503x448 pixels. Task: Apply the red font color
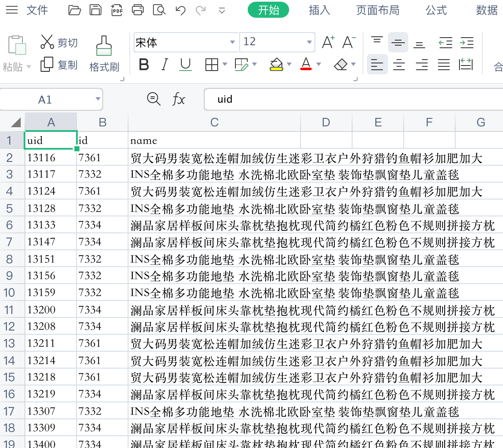pos(306,64)
